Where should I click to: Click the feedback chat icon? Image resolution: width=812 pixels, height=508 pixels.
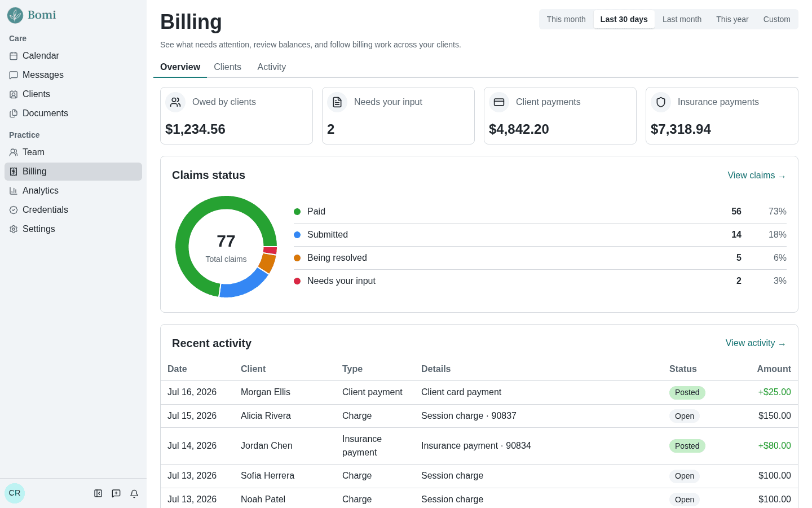point(116,493)
